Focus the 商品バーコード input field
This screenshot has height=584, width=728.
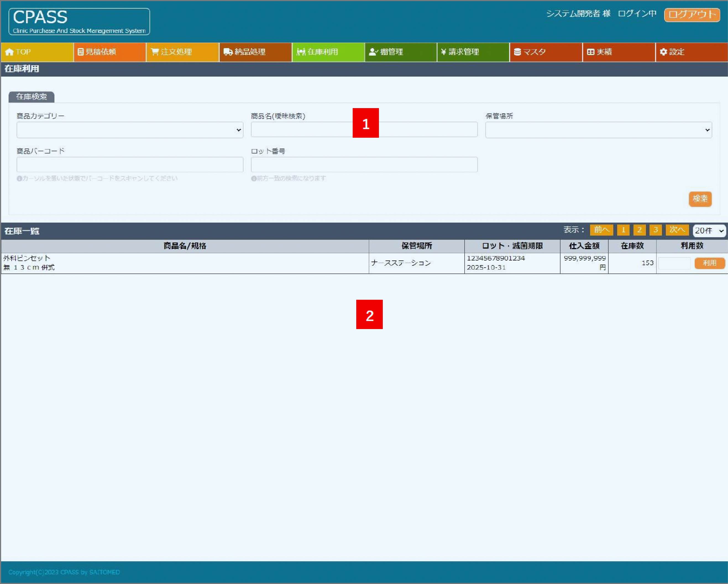point(130,165)
